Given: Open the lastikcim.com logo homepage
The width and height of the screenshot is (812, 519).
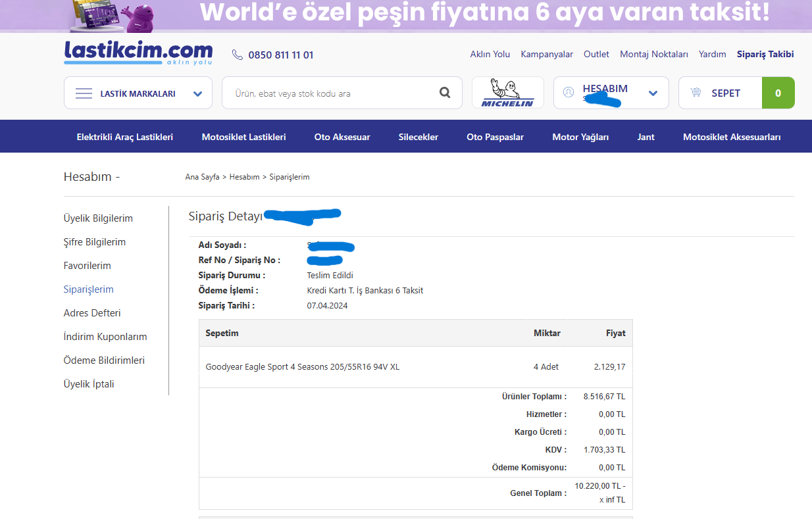Looking at the screenshot, I should coord(138,53).
